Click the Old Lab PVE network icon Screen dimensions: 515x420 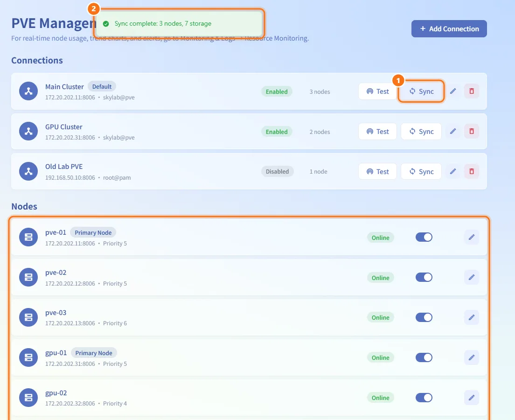28,171
